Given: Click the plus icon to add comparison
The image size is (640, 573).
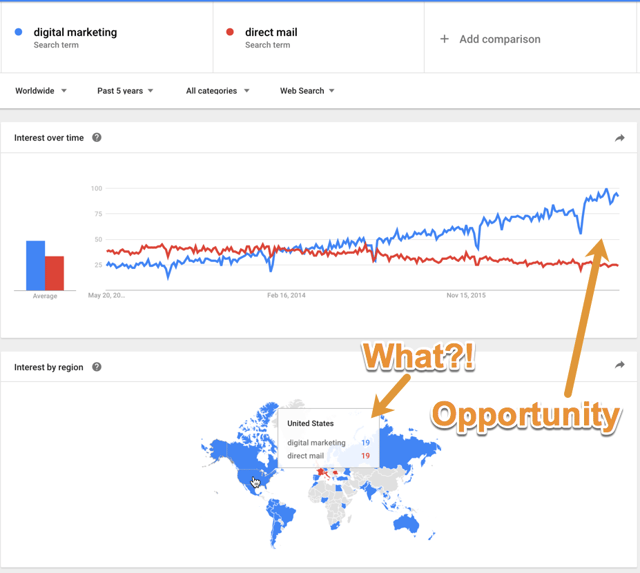Looking at the screenshot, I should coord(444,39).
